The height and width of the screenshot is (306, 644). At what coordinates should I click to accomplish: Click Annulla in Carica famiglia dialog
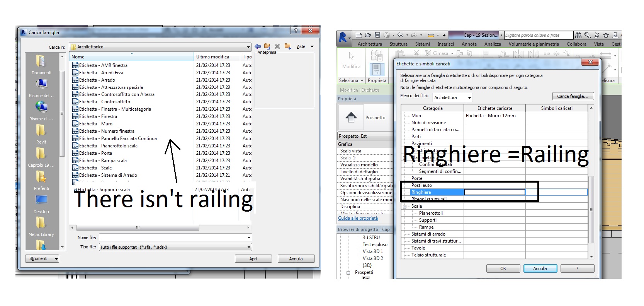click(x=296, y=259)
